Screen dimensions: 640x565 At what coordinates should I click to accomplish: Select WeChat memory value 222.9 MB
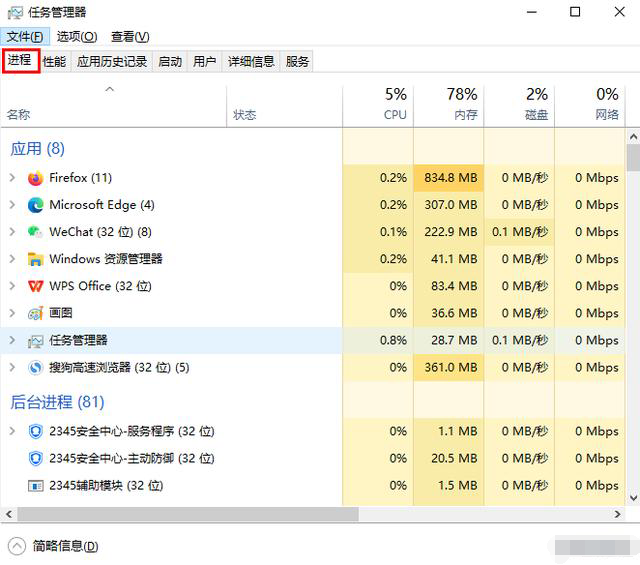(x=451, y=232)
